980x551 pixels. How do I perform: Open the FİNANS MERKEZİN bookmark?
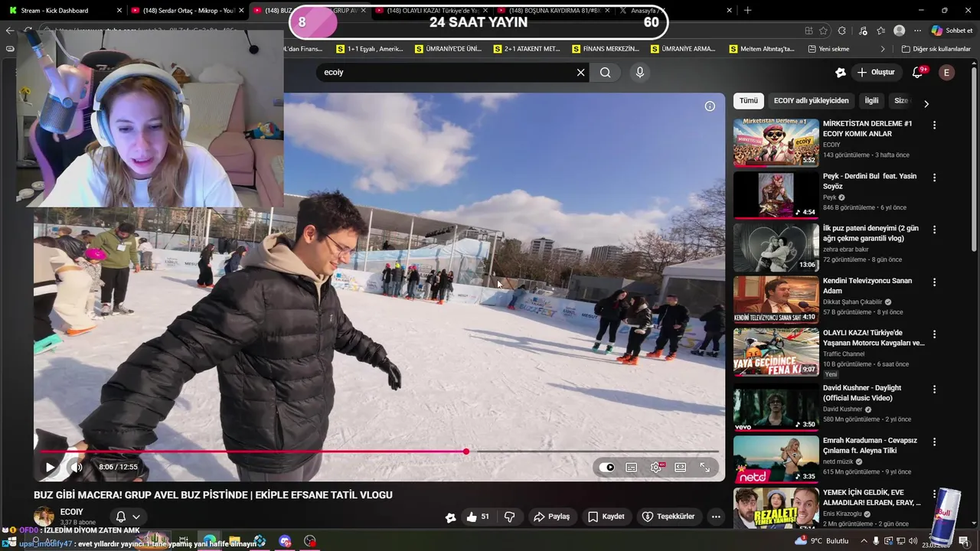pyautogui.click(x=606, y=49)
